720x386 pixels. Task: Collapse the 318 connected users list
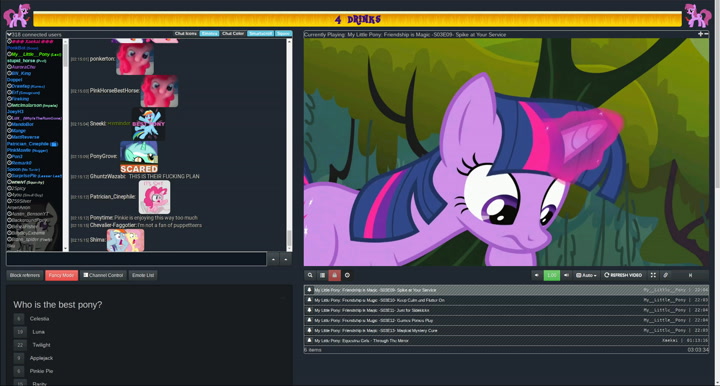pyautogui.click(x=9, y=34)
